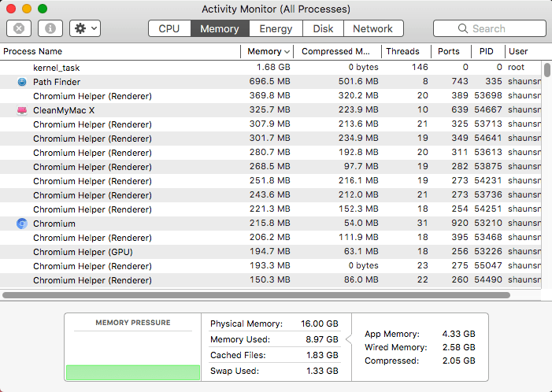Click Chromium's 920 ports value

460,223
